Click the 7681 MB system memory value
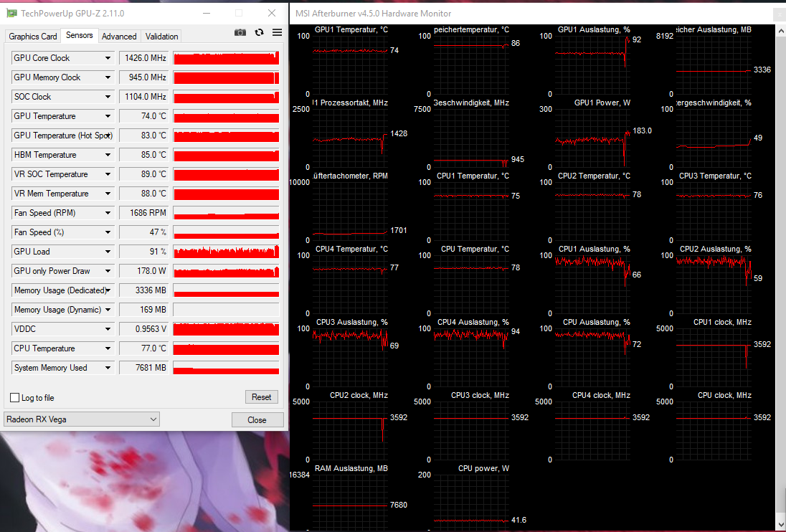The width and height of the screenshot is (786, 532). 146,368
